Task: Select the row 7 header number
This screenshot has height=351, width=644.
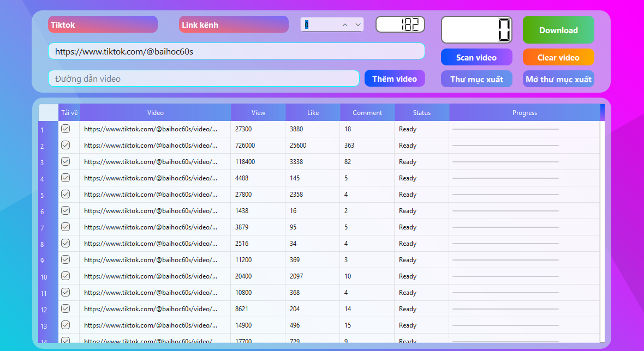Action: click(x=49, y=228)
